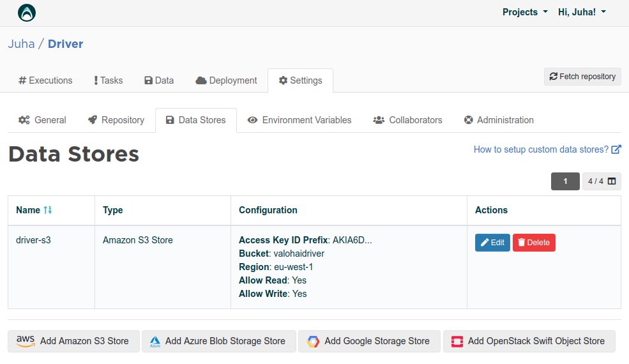The image size is (629, 364).
Task: Select the Settings tab
Action: (x=301, y=80)
